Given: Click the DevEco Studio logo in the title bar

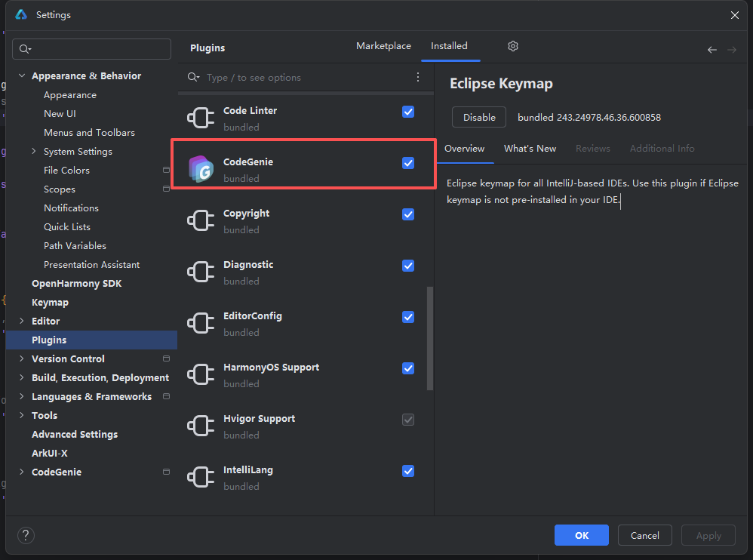Looking at the screenshot, I should coord(21,14).
